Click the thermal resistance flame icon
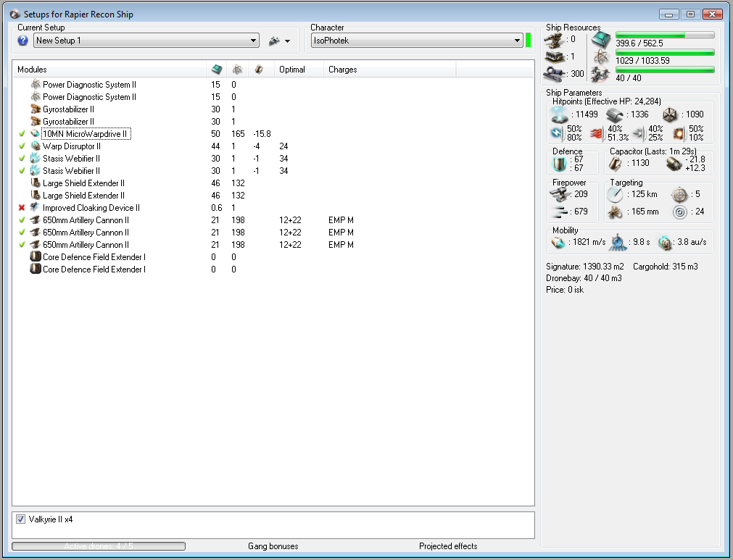733x560 pixels. 597,134
